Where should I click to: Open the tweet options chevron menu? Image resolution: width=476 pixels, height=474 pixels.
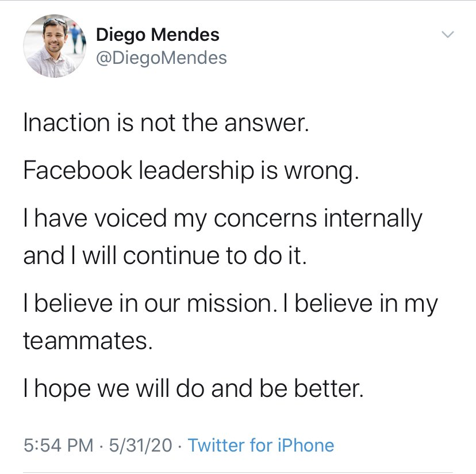coord(448,35)
